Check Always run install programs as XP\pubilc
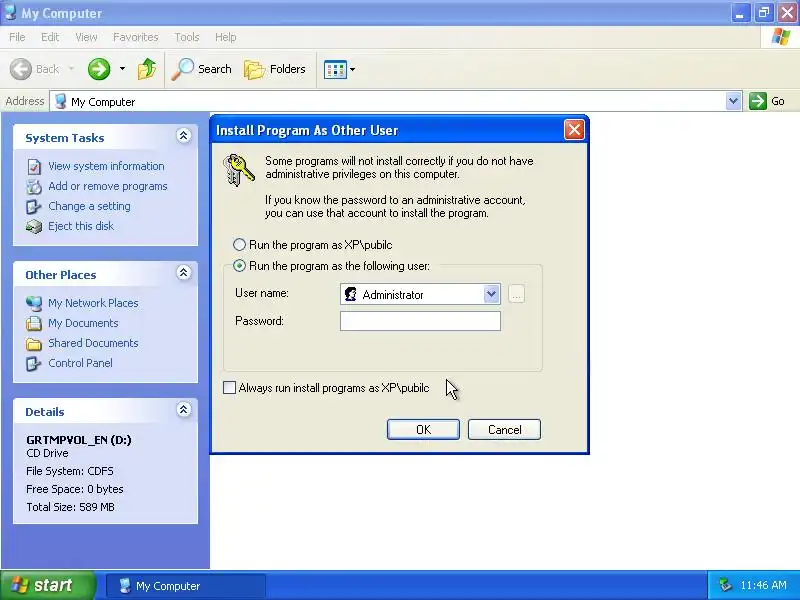Viewport: 800px width, 600px height. (x=230, y=388)
